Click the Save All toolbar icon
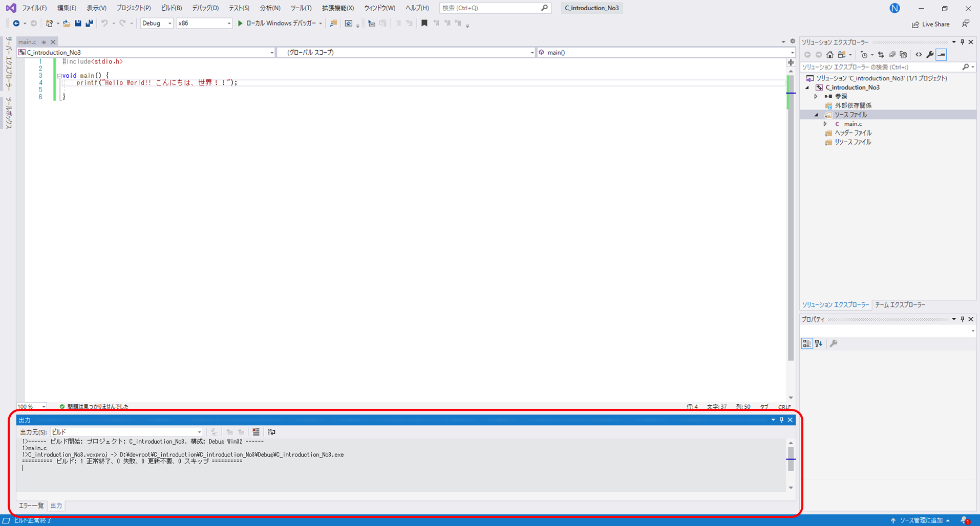The width and height of the screenshot is (980, 526). pyautogui.click(x=89, y=23)
